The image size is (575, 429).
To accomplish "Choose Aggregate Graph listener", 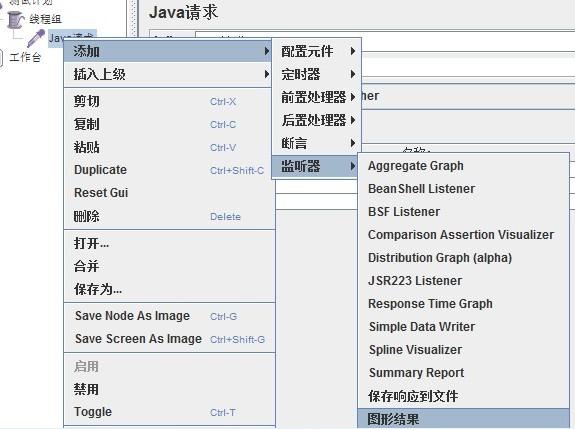I will pyautogui.click(x=464, y=166).
